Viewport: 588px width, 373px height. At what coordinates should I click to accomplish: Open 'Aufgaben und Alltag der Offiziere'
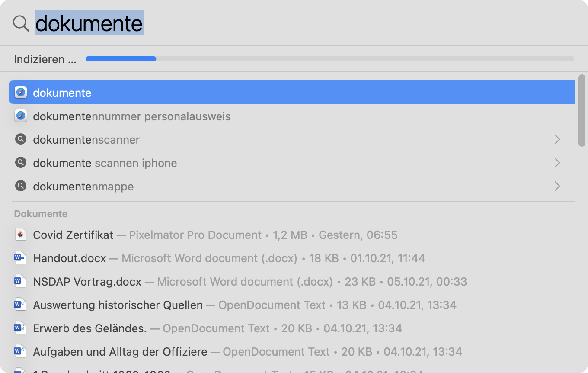[x=120, y=351]
